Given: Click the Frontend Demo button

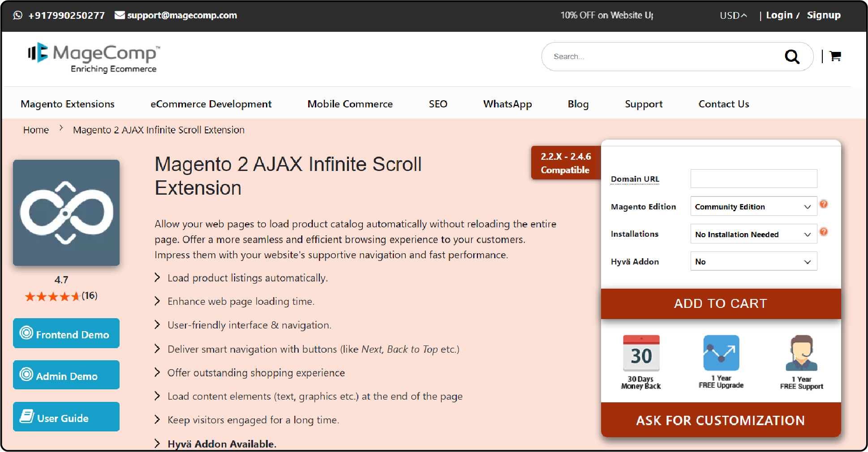Looking at the screenshot, I should click(x=66, y=333).
